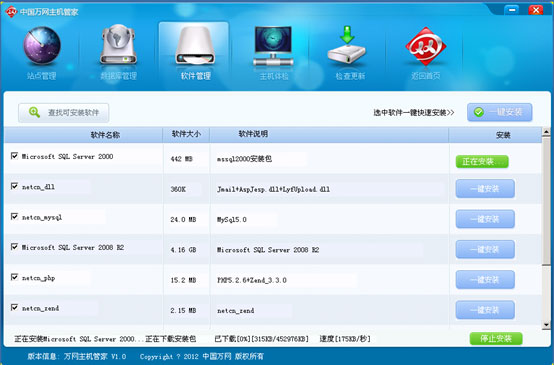Image resolution: width=554 pixels, height=365 pixels.
Task: Click the 检查更新 tab label
Action: point(350,76)
